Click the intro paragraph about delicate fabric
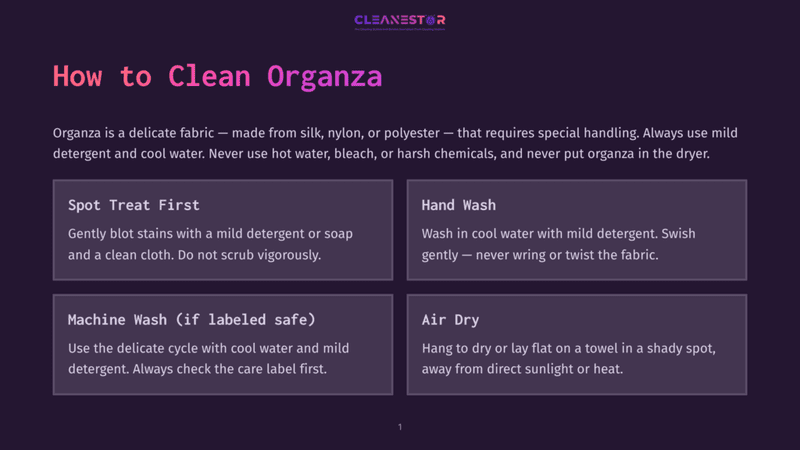The width and height of the screenshot is (800, 450). pyautogui.click(x=395, y=143)
